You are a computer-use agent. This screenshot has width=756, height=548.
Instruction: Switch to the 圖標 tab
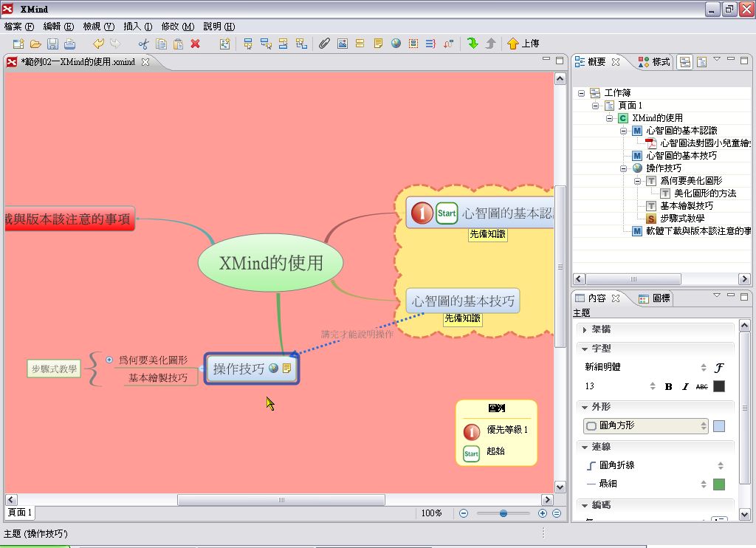654,298
